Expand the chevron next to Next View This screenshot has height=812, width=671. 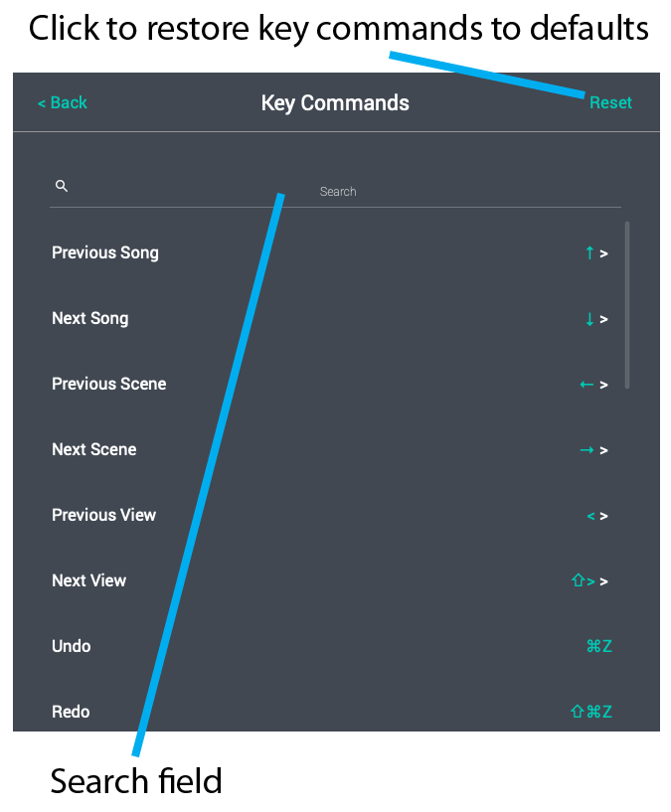coord(605,580)
